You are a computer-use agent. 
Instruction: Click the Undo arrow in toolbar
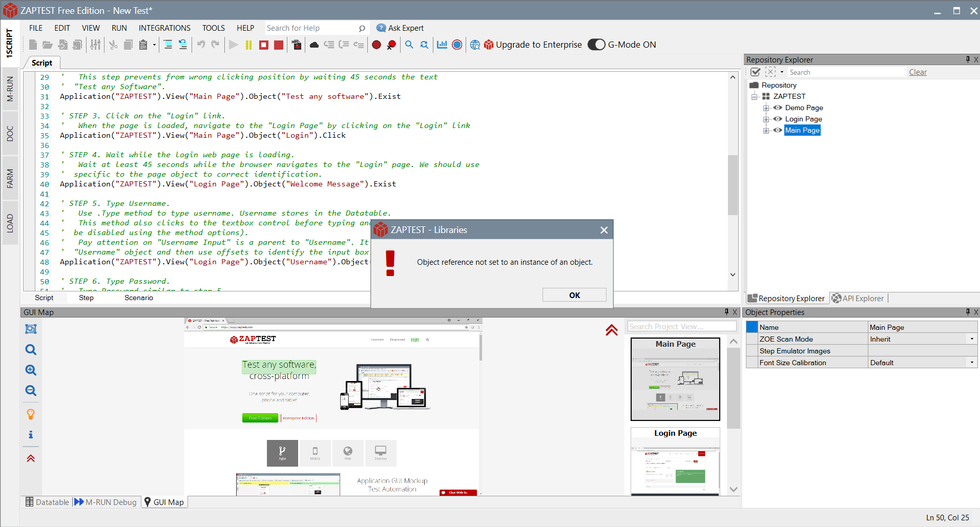coord(201,45)
